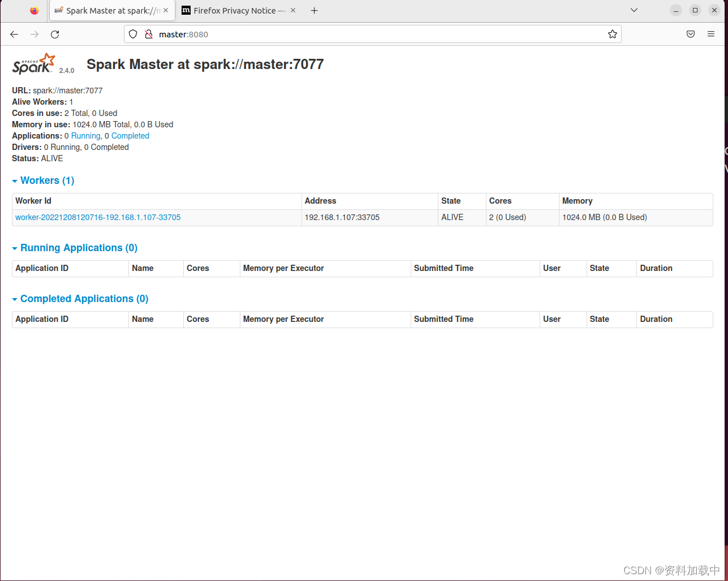Switch to the Firefox Privacy Notice tab
728x581 pixels.
(x=239, y=11)
